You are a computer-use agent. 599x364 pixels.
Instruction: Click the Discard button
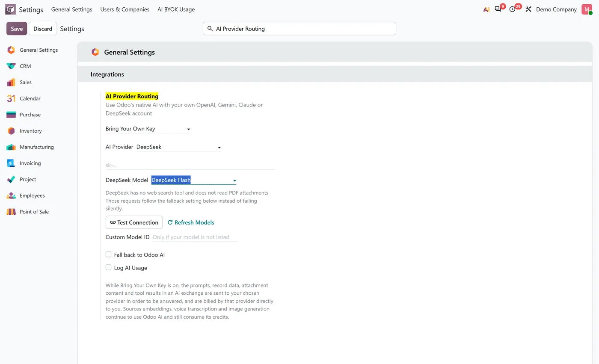(x=43, y=29)
